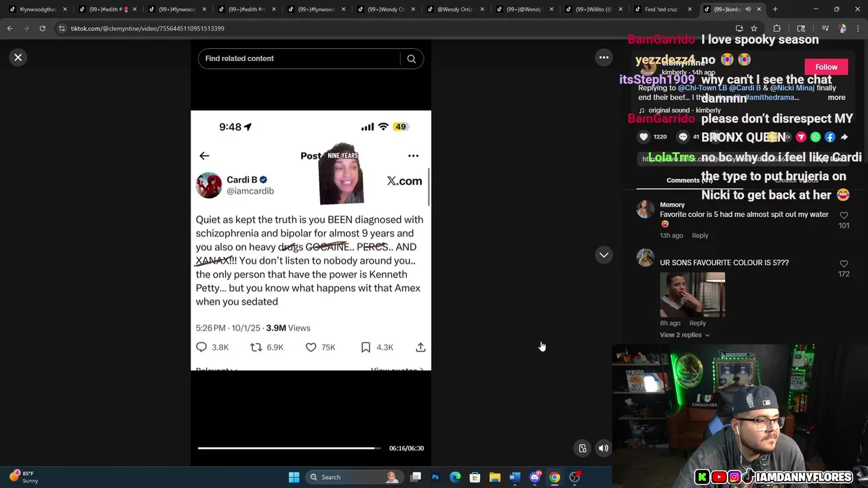This screenshot has height=488, width=868.
Task: Go to the next video with the down chevron
Action: click(x=604, y=255)
